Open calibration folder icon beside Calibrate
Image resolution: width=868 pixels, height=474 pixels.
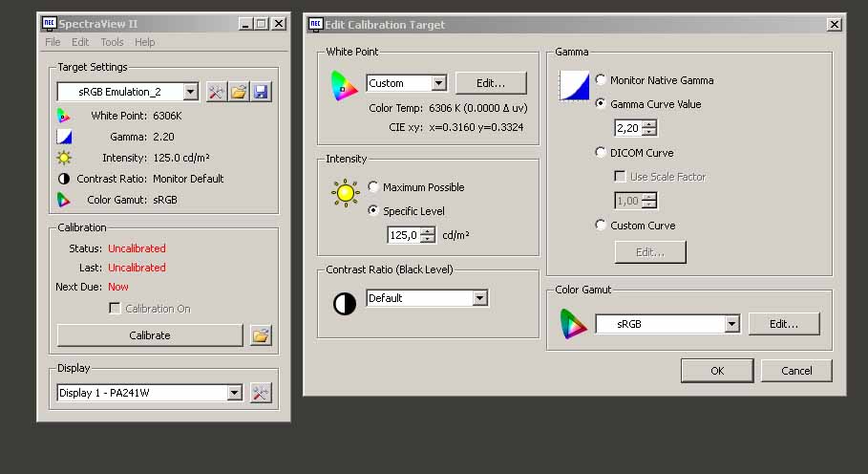pos(261,335)
